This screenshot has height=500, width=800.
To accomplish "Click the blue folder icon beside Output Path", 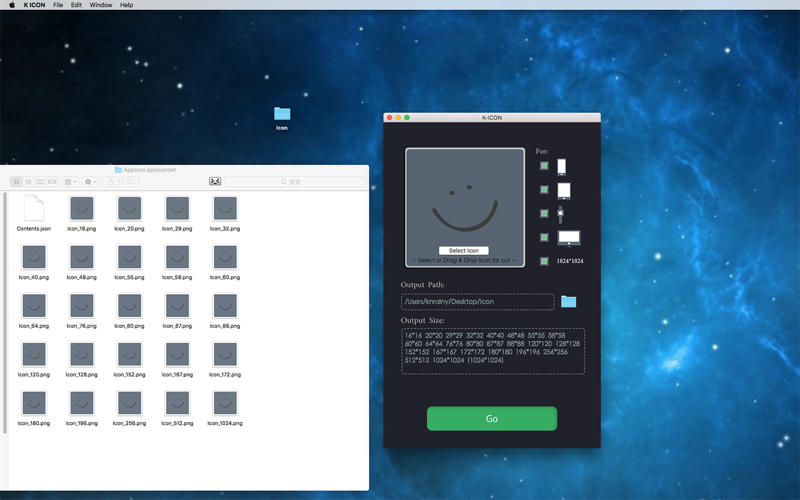I will tap(568, 302).
